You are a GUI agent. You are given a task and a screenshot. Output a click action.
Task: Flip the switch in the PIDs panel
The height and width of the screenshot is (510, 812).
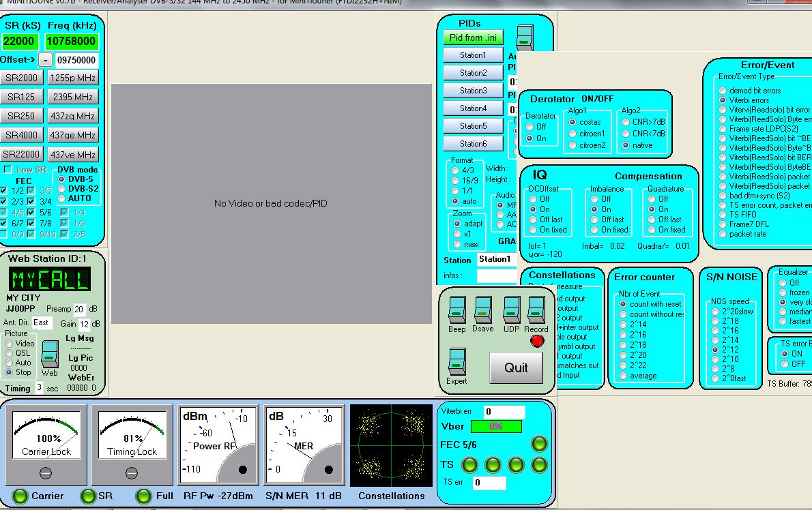pos(525,37)
